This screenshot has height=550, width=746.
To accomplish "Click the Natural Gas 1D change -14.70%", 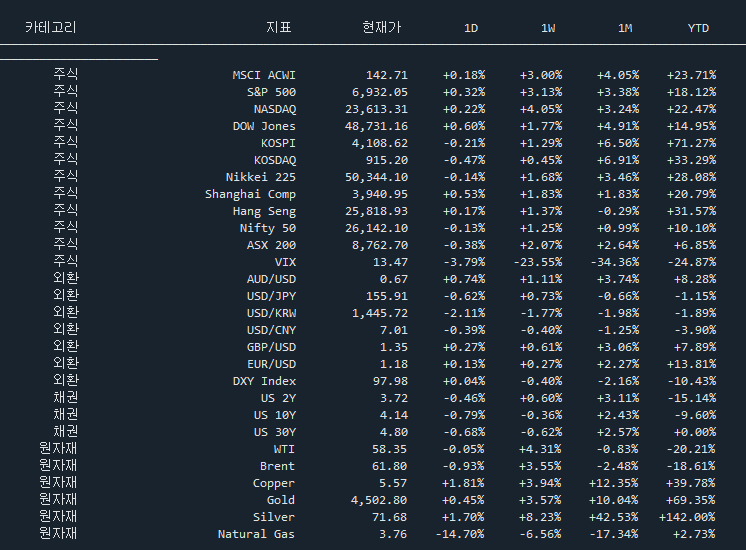I will tap(460, 534).
